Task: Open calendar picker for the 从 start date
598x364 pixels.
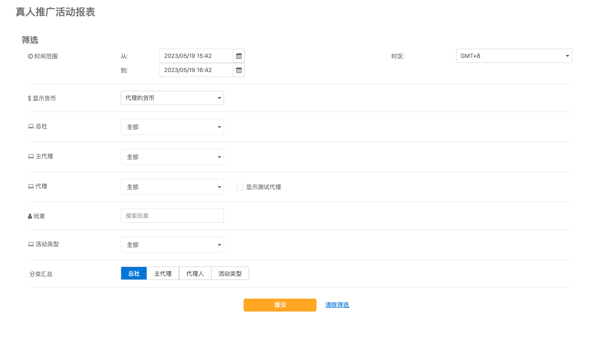Action: pos(239,56)
